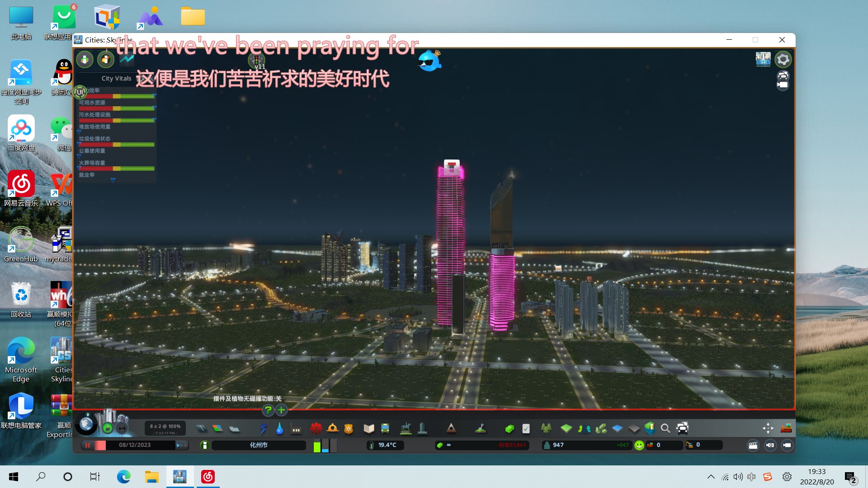The height and width of the screenshot is (488, 868).
Task: Open city happiness smiley info
Action: pos(639,446)
